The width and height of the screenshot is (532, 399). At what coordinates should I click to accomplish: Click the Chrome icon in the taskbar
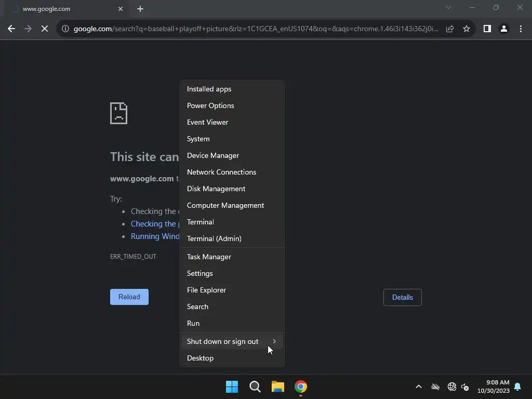[x=301, y=387]
